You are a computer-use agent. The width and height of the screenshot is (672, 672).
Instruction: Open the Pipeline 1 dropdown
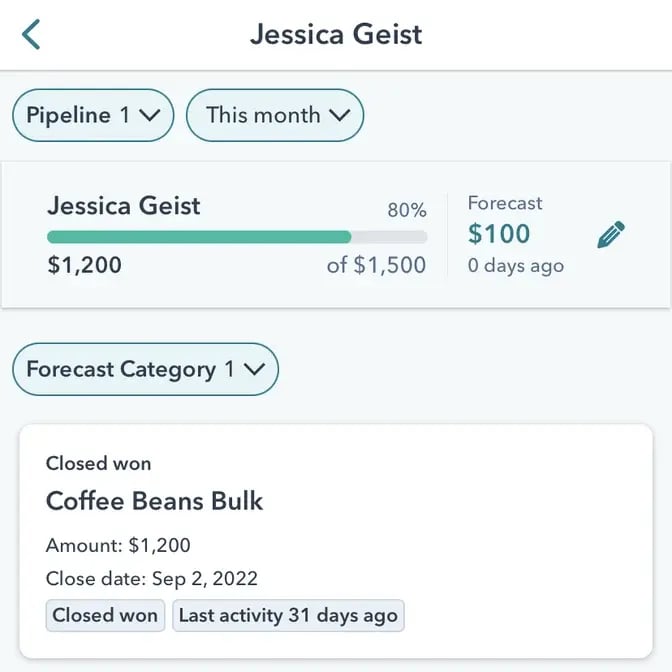93,115
